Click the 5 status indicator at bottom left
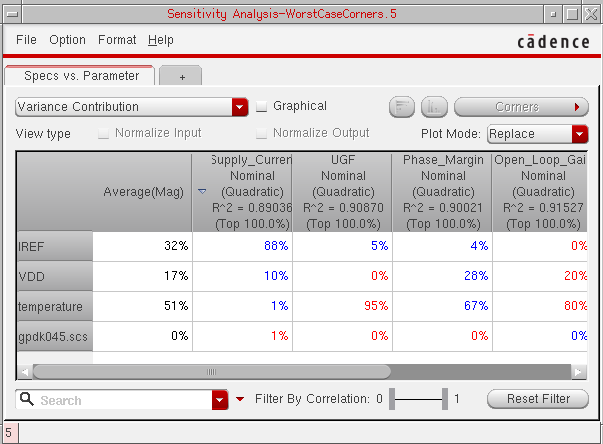 tap(9, 432)
